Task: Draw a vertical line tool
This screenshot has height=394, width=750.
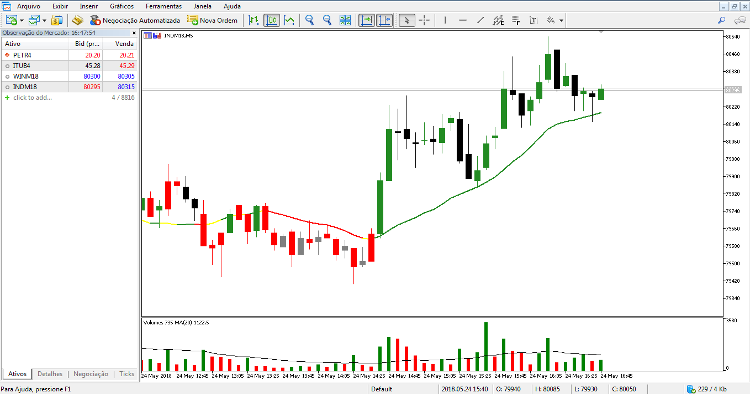Action: [x=445, y=20]
